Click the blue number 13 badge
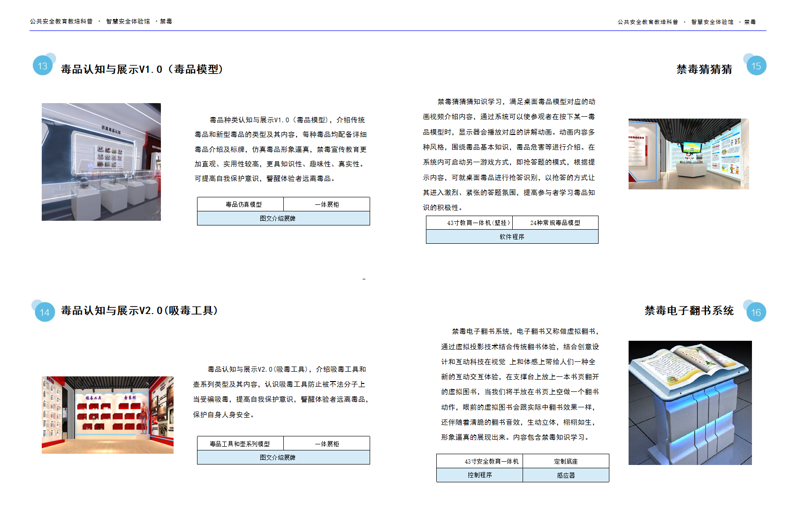 click(43, 66)
